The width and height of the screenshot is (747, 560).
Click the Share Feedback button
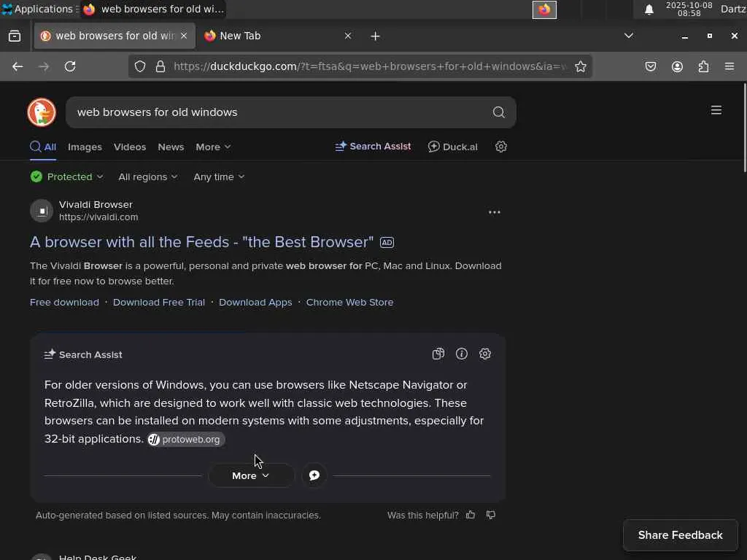tap(681, 535)
